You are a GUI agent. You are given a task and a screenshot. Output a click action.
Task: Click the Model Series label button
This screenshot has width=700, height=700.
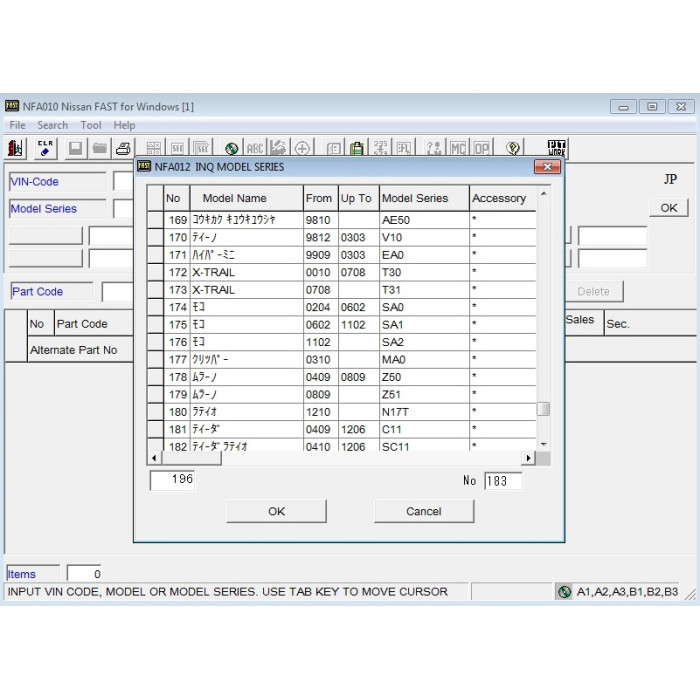(x=58, y=208)
